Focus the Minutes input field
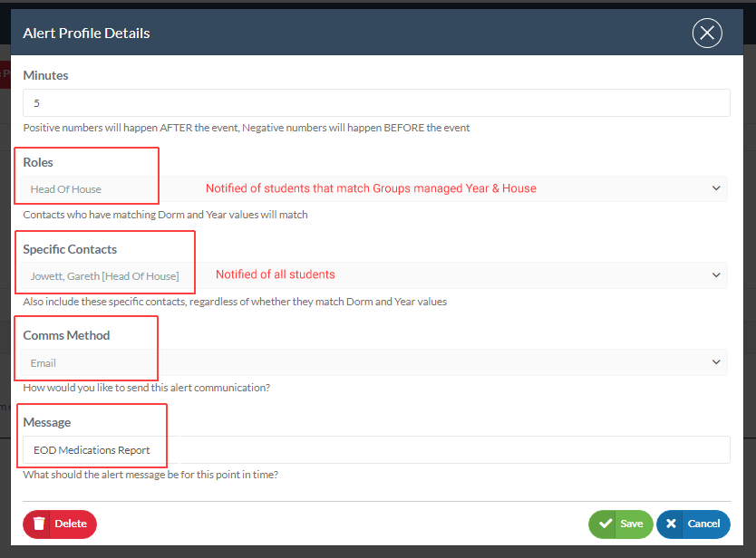Viewport: 756px width, 558px height. coord(376,103)
